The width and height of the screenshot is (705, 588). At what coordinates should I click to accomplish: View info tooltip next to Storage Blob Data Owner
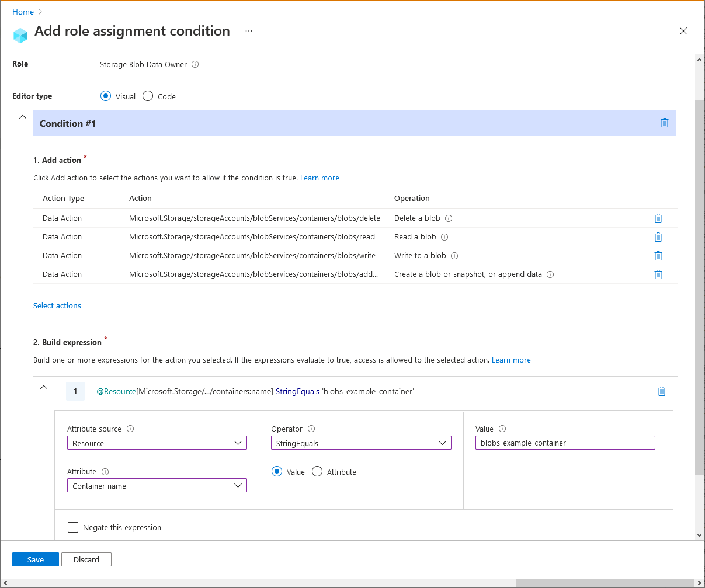[196, 64]
